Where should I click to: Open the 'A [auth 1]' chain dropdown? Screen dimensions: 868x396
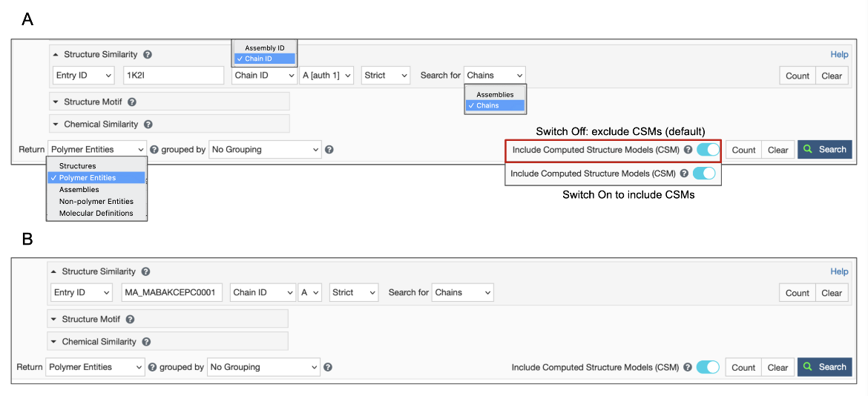326,76
